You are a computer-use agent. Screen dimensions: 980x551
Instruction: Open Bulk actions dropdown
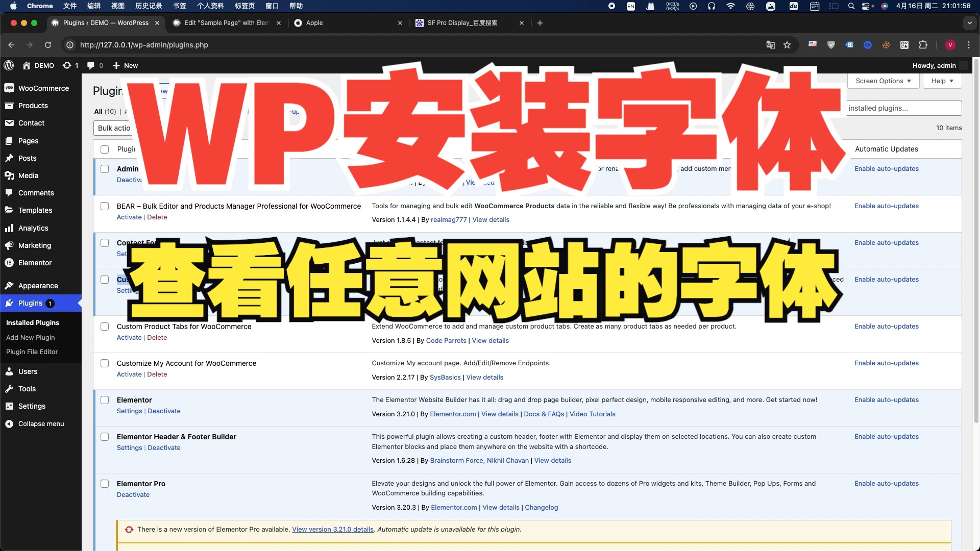click(x=113, y=128)
